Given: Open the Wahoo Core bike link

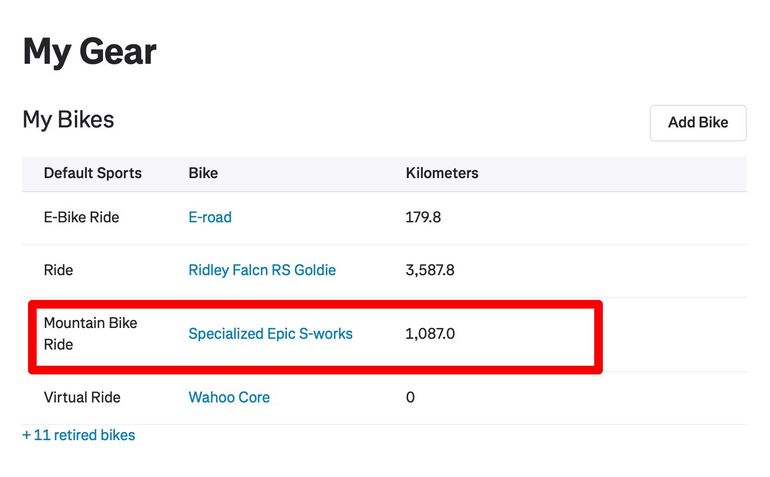Looking at the screenshot, I should (229, 397).
